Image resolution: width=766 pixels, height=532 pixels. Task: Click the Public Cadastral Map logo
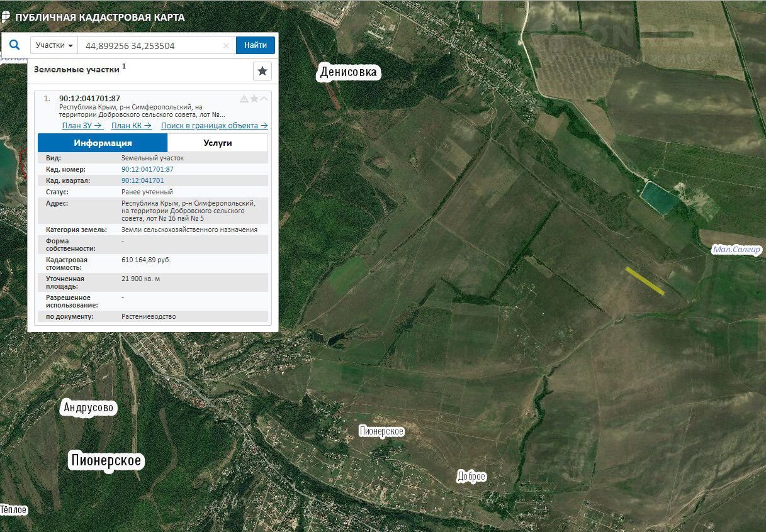pos(6,17)
